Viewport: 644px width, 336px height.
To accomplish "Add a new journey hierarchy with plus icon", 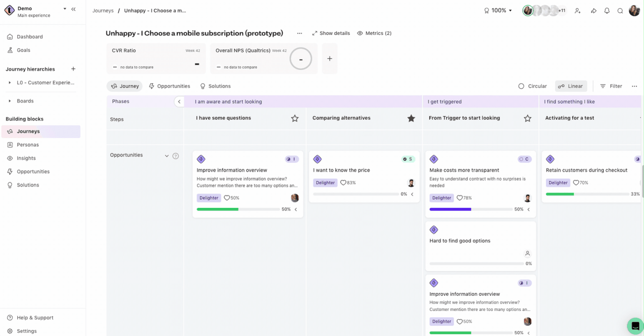I will [73, 69].
